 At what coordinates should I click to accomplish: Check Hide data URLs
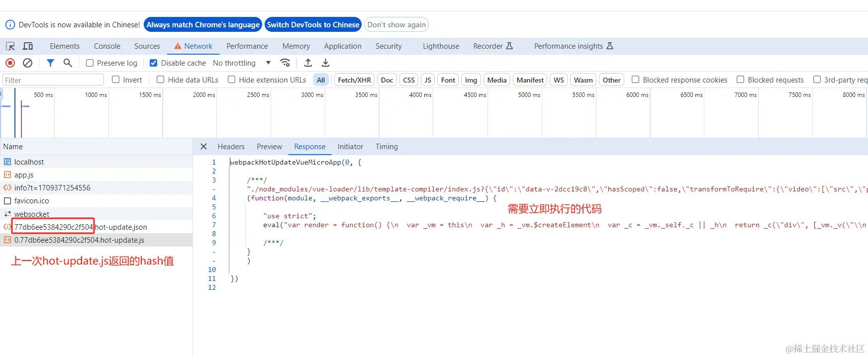[x=161, y=80]
